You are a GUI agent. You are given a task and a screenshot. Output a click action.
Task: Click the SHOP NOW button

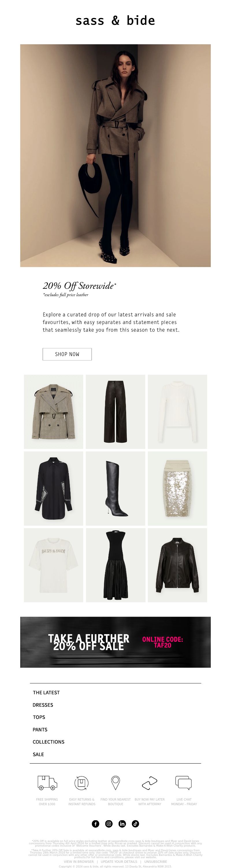[67, 354]
